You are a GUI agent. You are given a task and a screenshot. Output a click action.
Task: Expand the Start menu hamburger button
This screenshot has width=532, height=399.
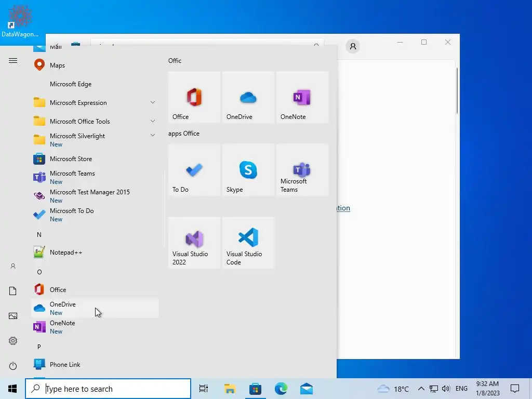click(13, 61)
